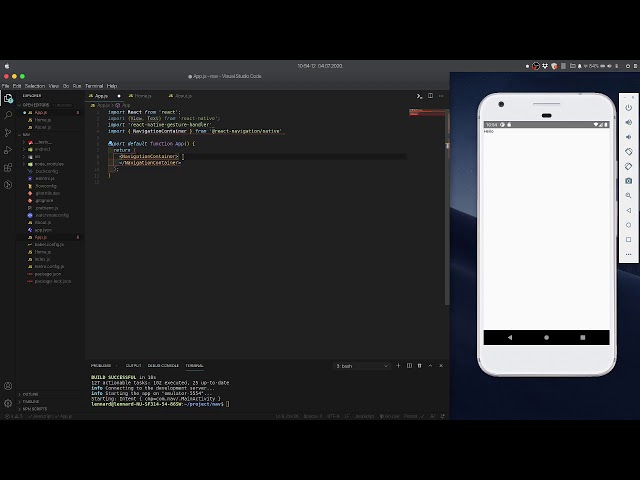Tap Android home button on phone screen
The height and width of the screenshot is (480, 640).
547,338
